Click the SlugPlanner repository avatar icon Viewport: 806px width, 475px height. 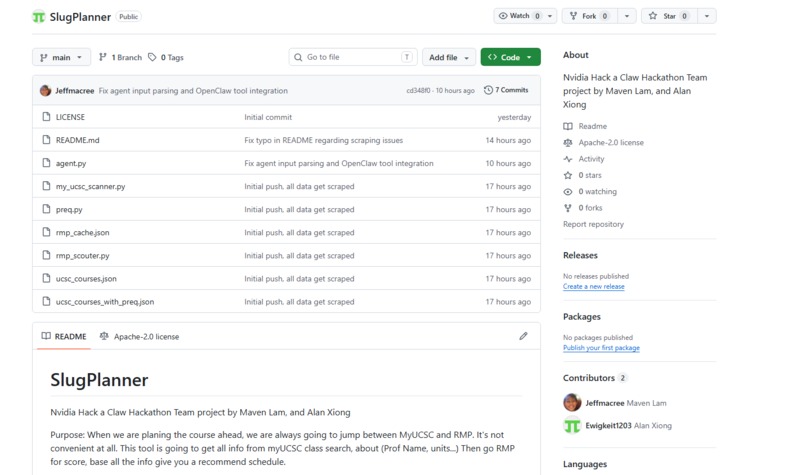(x=39, y=17)
